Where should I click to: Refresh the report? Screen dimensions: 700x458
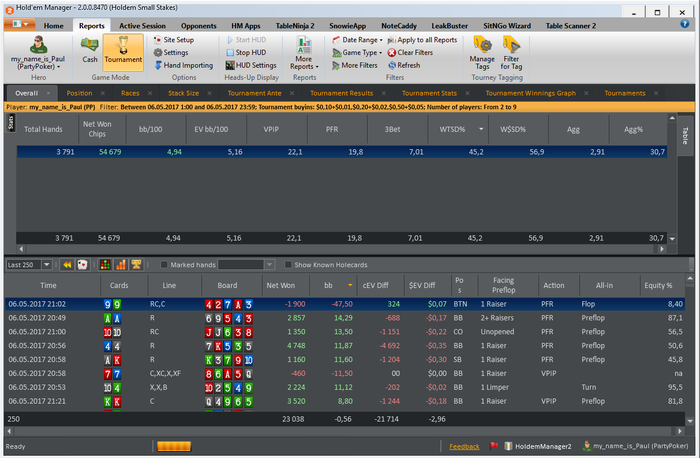tap(404, 65)
